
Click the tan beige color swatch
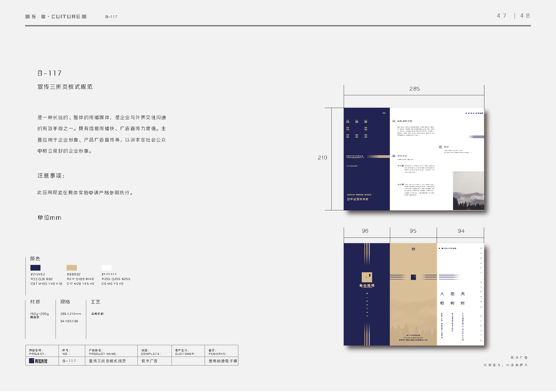pyautogui.click(x=72, y=267)
